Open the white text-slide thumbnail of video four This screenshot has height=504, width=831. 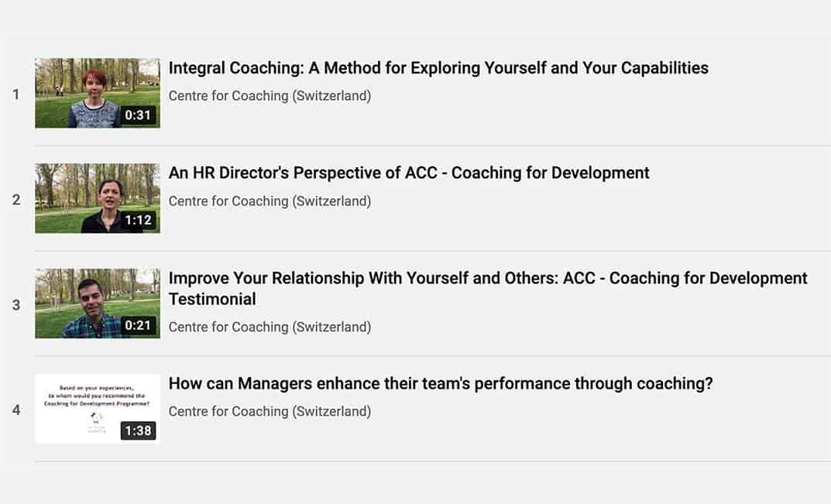98,408
